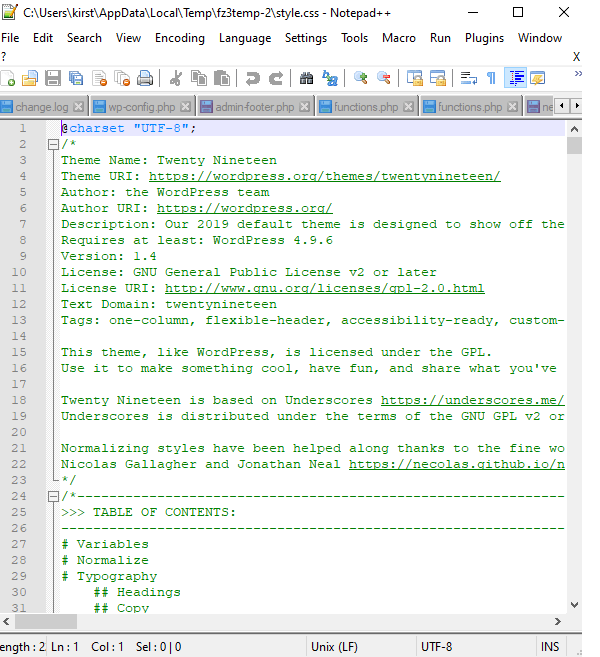Click the Close All toolbar icon
The image size is (600, 657).
(122, 78)
